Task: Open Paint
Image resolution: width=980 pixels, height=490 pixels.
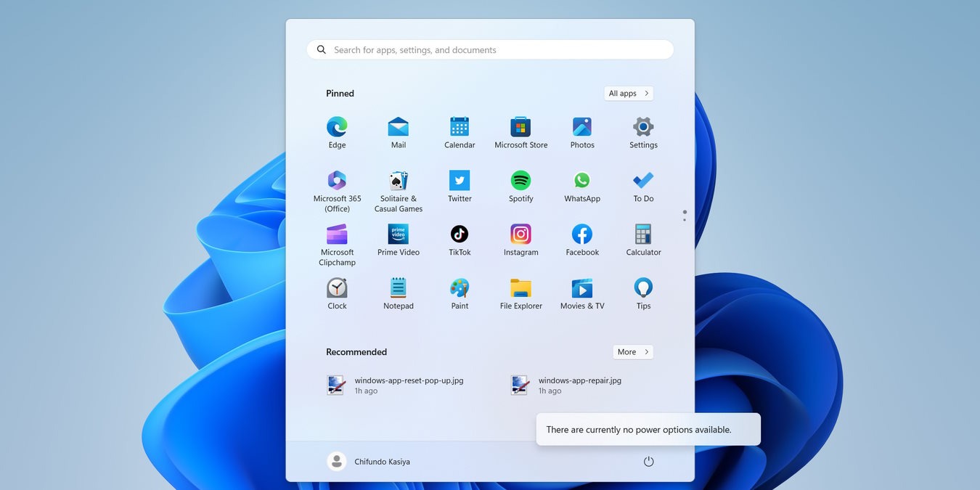Action: 460,288
